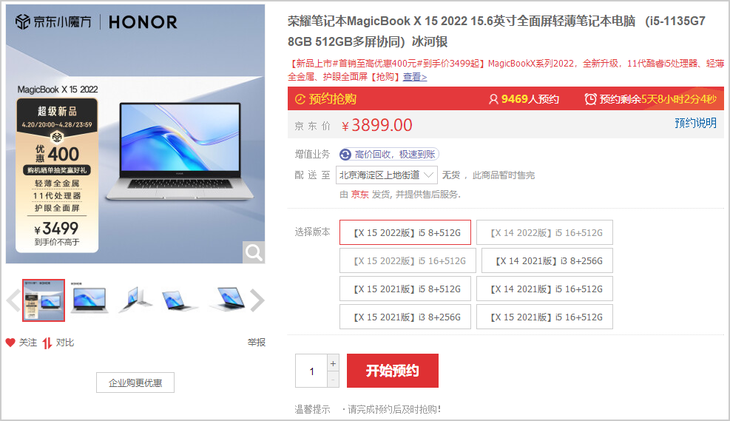Click the high-price recycle service icon
Image resolution: width=730 pixels, height=421 pixels.
click(x=345, y=154)
